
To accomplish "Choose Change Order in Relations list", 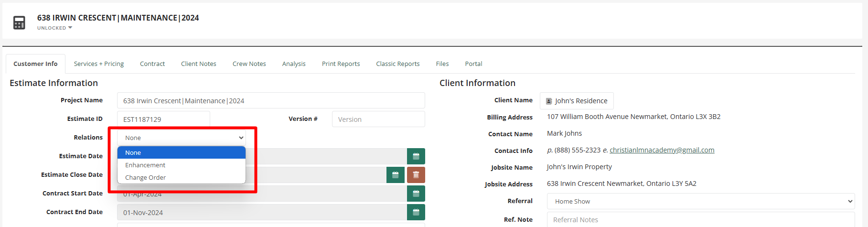I will coord(182,177).
